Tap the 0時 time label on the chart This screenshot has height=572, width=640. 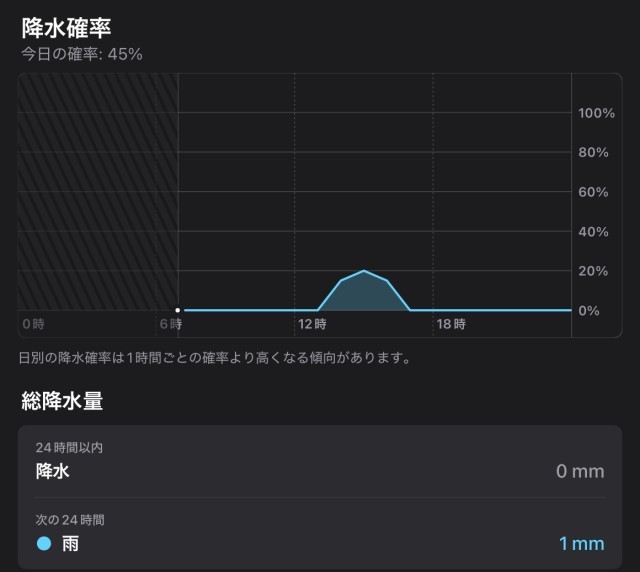point(34,324)
